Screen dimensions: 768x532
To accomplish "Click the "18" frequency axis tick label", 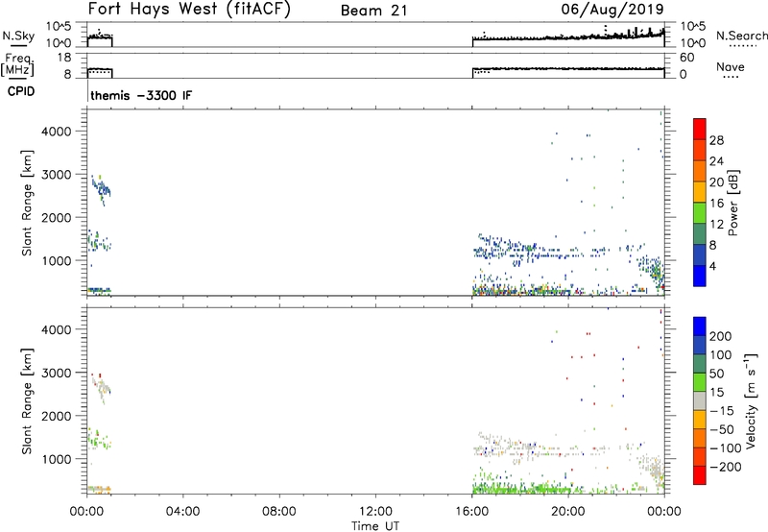I will click(64, 58).
